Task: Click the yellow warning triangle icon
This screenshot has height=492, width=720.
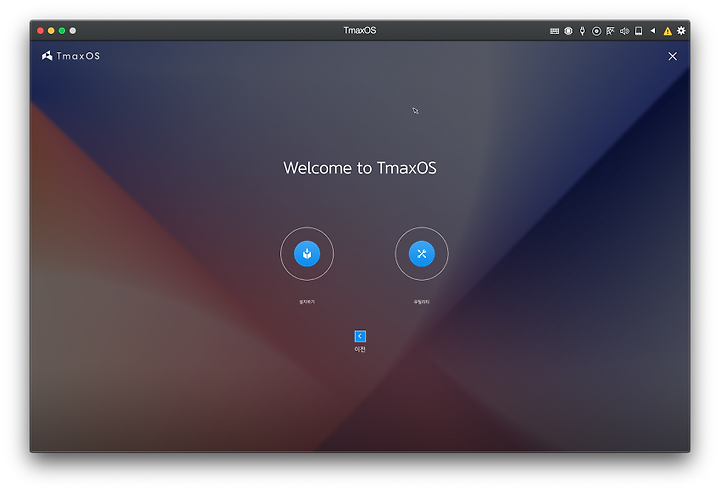Action: point(667,31)
